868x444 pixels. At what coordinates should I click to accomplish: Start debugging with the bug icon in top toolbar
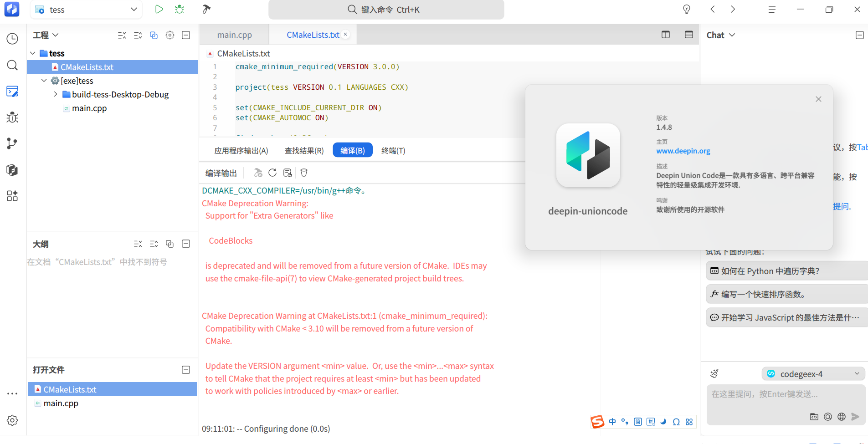[180, 10]
